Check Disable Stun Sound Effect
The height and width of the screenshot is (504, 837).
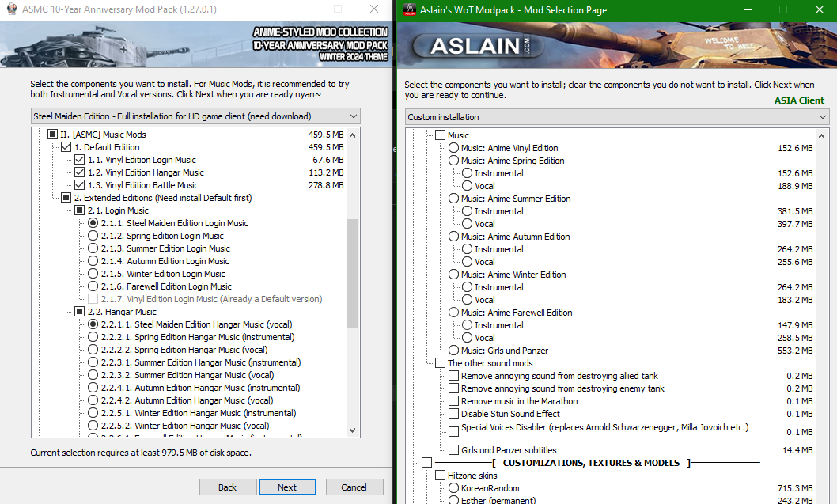click(454, 414)
